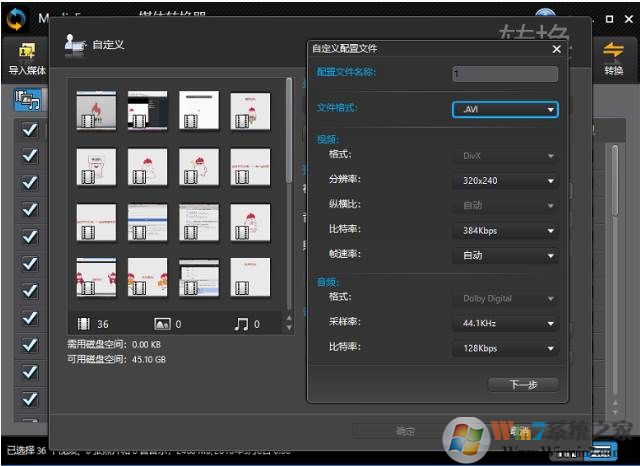
Task: Open the 采样率 44.1KHz dropdown
Action: click(505, 324)
